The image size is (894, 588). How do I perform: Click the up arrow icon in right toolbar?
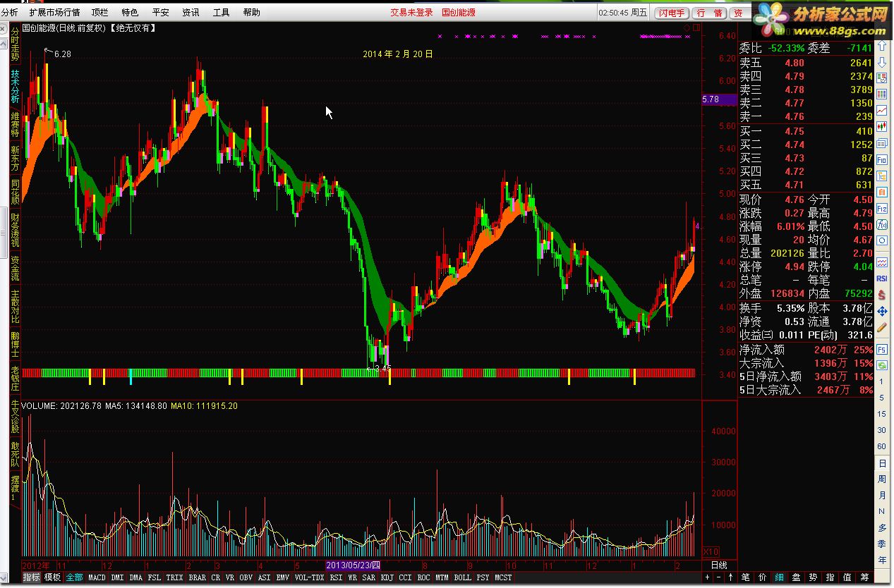882,46
